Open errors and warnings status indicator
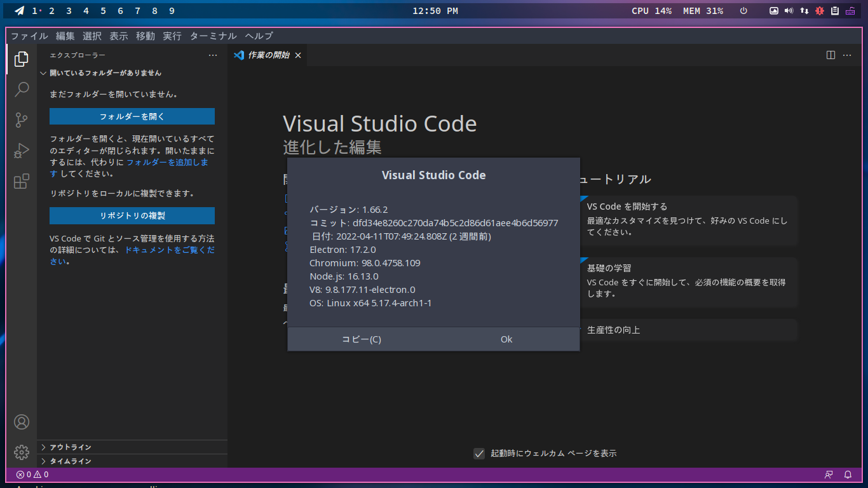The width and height of the screenshot is (868, 488). point(32,475)
